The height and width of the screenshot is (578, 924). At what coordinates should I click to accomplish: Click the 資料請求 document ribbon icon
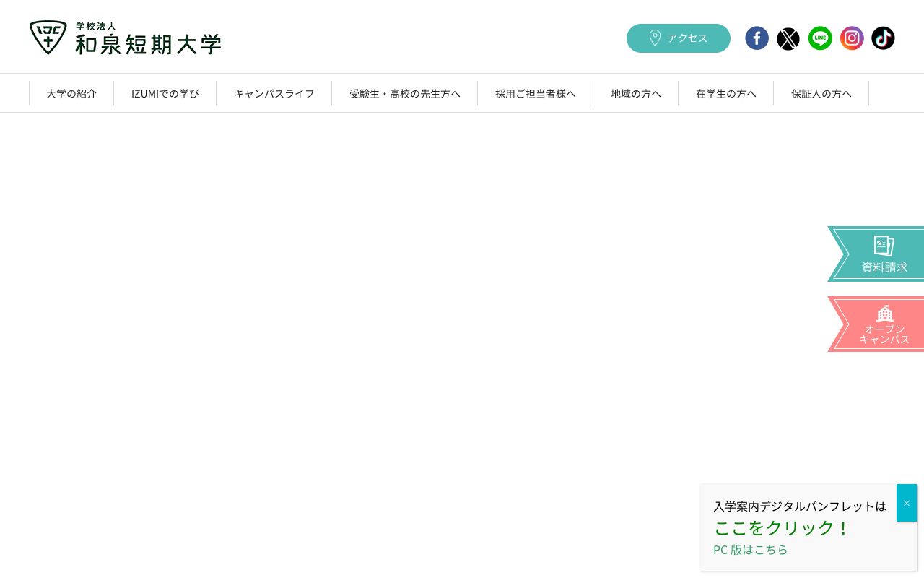click(x=884, y=254)
